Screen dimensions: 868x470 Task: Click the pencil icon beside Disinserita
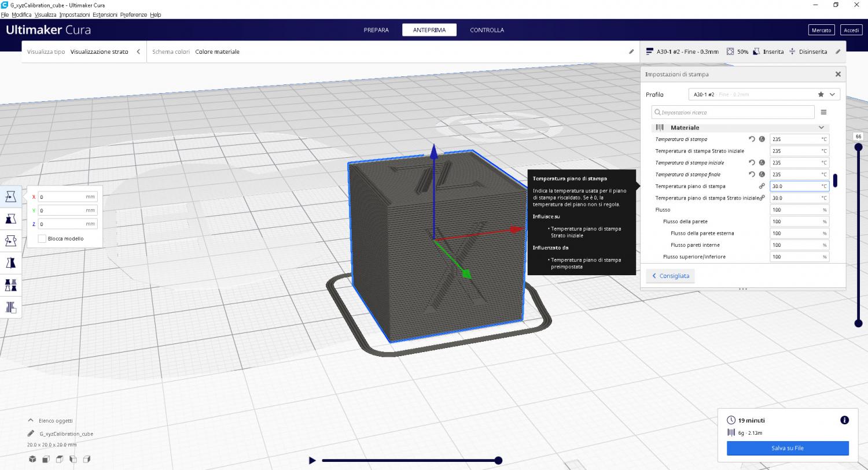click(x=838, y=51)
